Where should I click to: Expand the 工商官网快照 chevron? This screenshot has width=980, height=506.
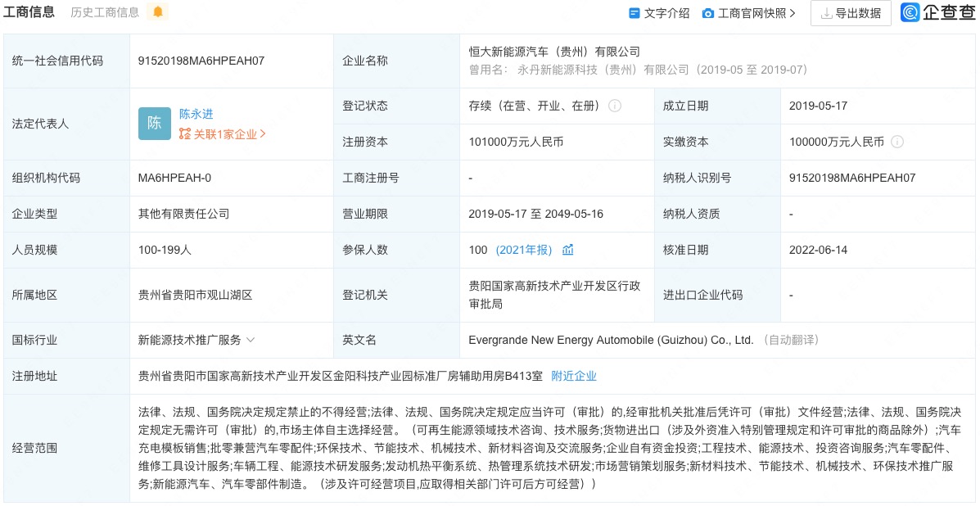tap(793, 13)
